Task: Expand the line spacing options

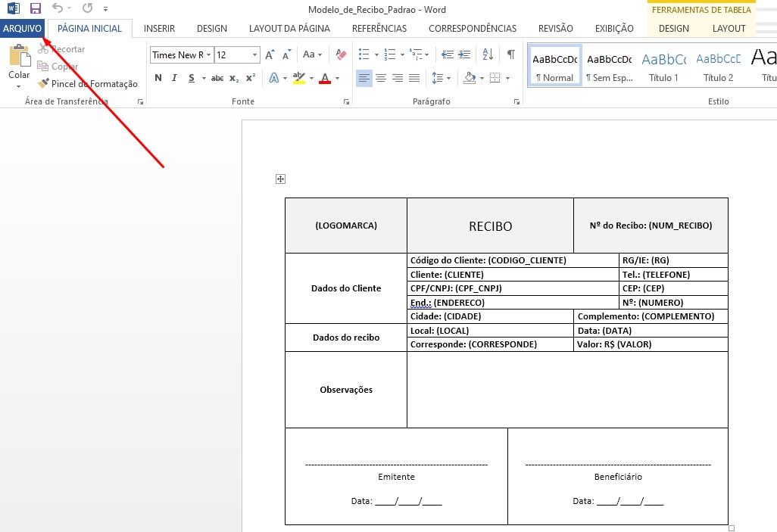Action: (x=440, y=78)
